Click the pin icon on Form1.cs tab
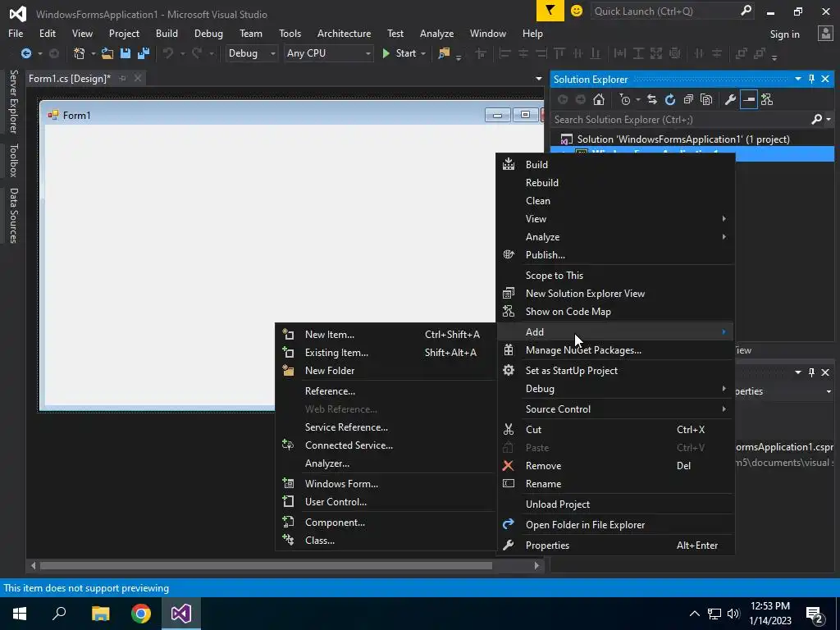Viewport: 840px width, 630px height. click(x=123, y=78)
